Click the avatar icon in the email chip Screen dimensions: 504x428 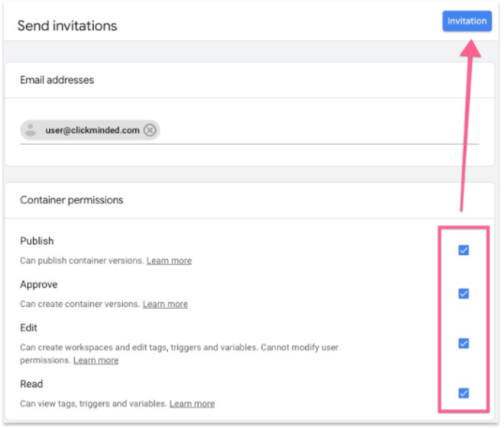coord(31,130)
